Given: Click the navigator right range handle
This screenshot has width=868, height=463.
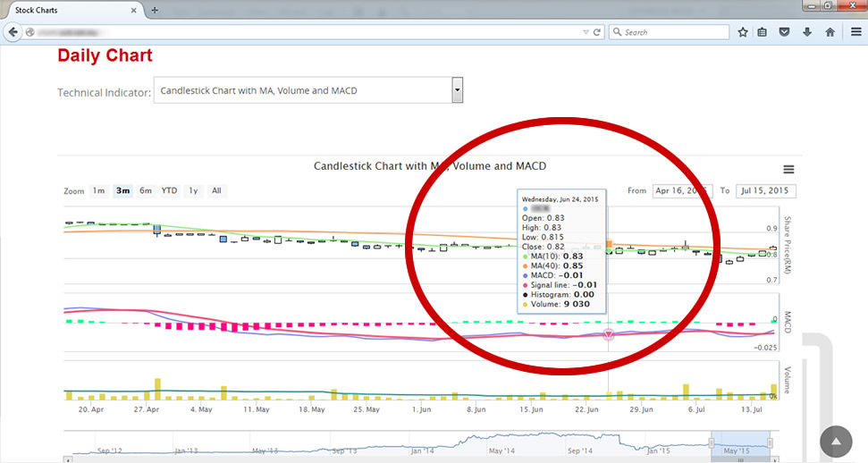Looking at the screenshot, I should [x=770, y=443].
